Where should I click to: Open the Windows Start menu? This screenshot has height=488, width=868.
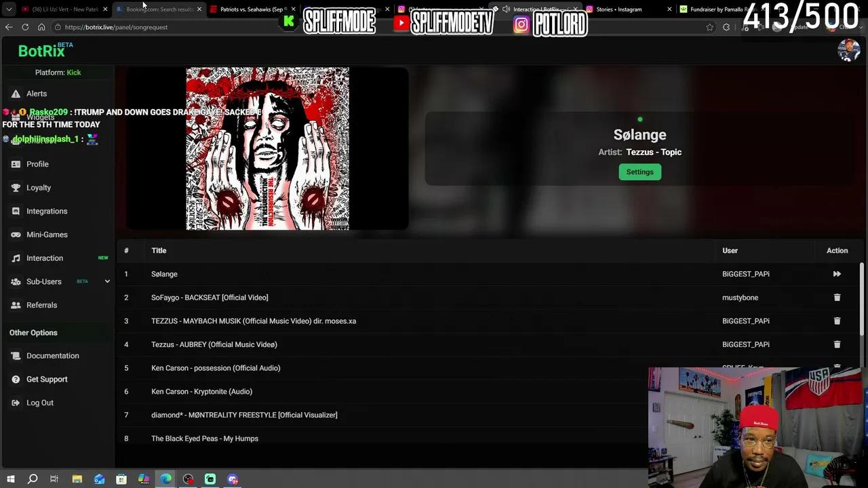pos(10,479)
